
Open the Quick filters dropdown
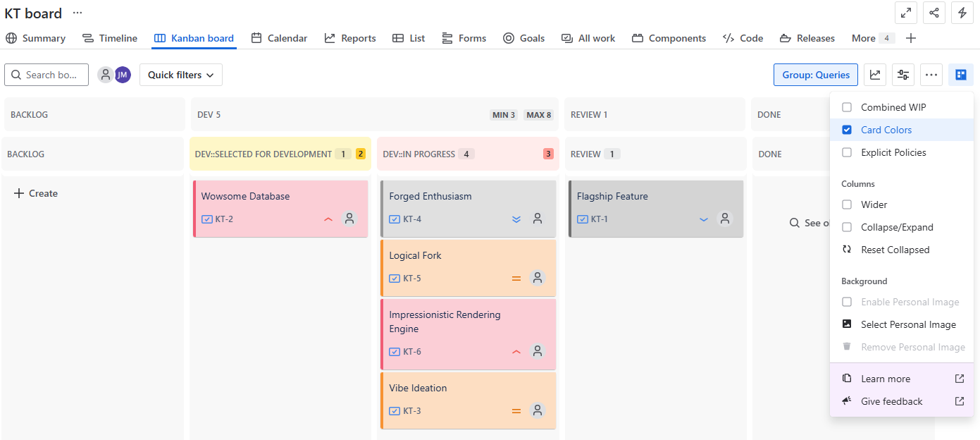pyautogui.click(x=180, y=75)
